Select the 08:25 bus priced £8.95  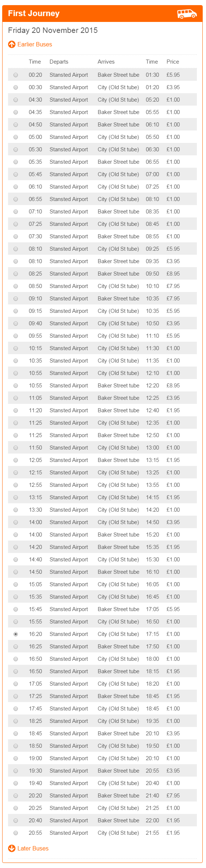point(16,274)
